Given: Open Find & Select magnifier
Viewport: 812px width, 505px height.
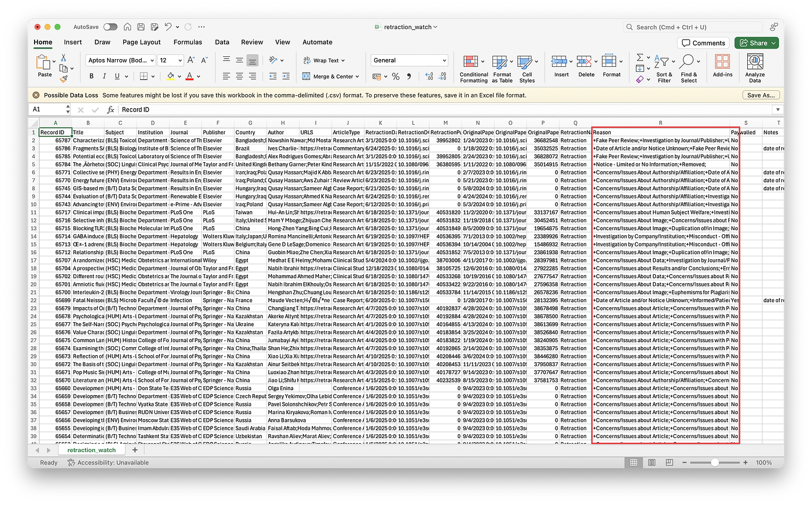Looking at the screenshot, I should pos(689,69).
